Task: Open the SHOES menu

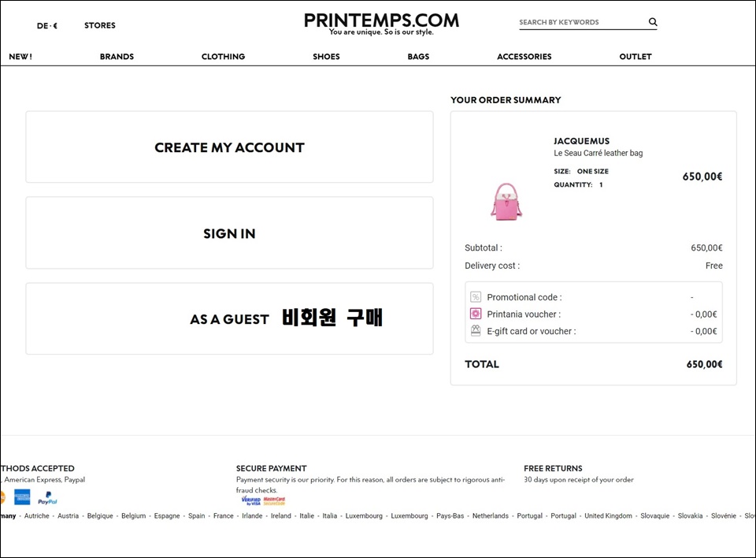Action: point(326,57)
